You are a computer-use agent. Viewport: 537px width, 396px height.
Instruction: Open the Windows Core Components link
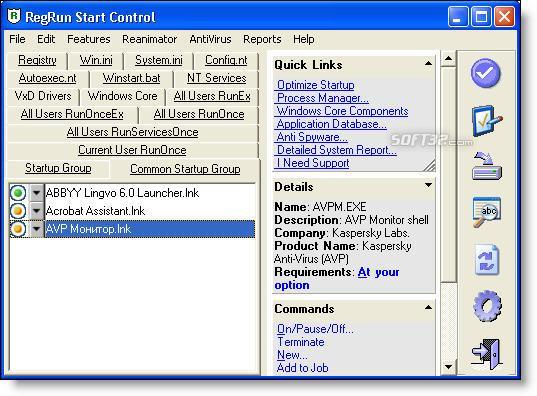coord(342,111)
